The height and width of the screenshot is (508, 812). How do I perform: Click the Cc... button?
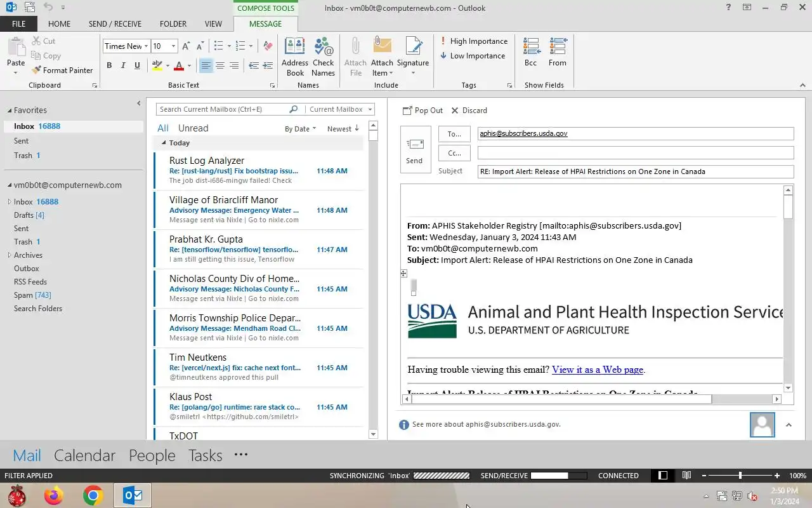click(454, 153)
